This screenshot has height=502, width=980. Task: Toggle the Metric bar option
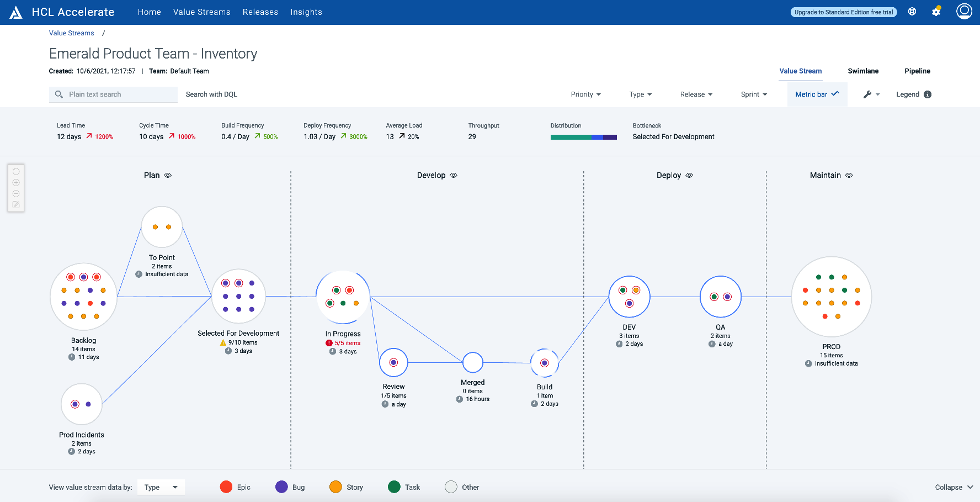pyautogui.click(x=817, y=94)
